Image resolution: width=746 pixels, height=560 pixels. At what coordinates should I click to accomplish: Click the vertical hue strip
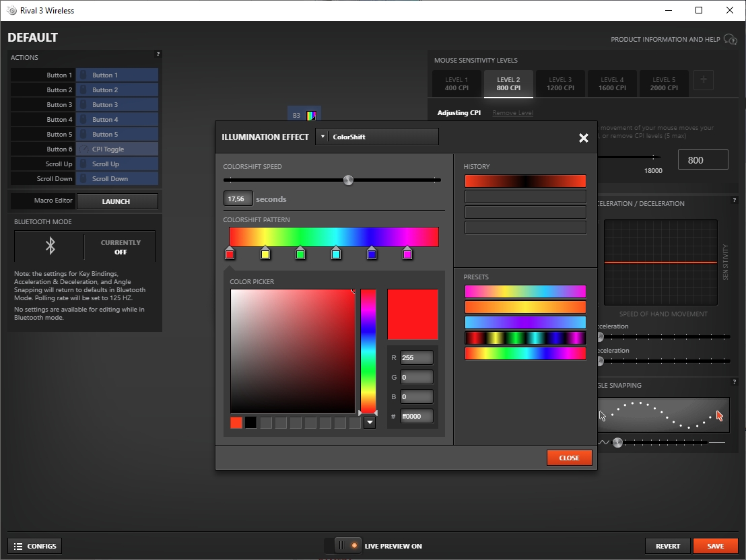pyautogui.click(x=368, y=351)
